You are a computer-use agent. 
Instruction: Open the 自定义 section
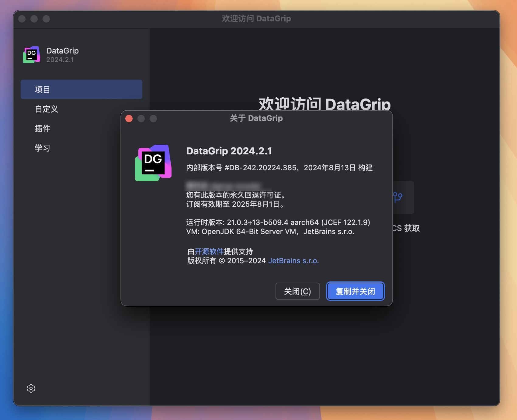tap(47, 109)
